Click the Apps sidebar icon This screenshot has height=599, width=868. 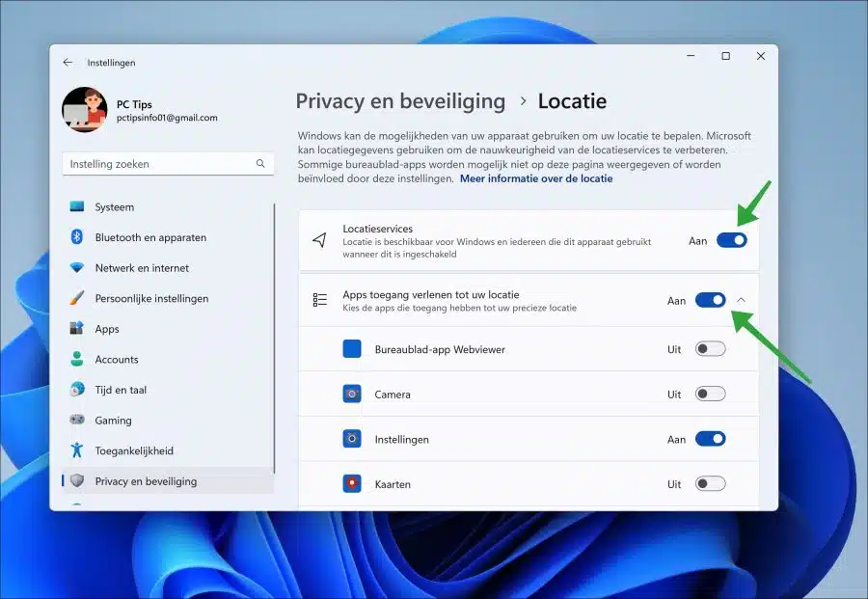(77, 328)
